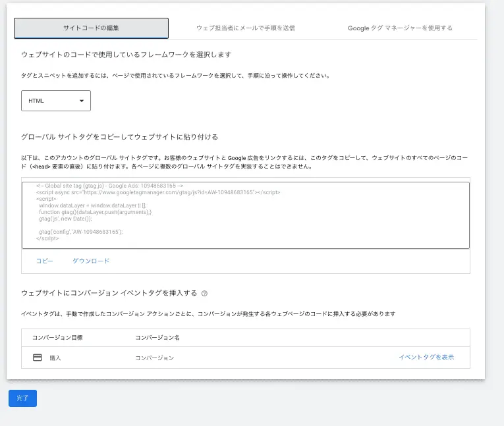Click the help icon next to コンバージョン イベントタグ heading

pos(204,293)
